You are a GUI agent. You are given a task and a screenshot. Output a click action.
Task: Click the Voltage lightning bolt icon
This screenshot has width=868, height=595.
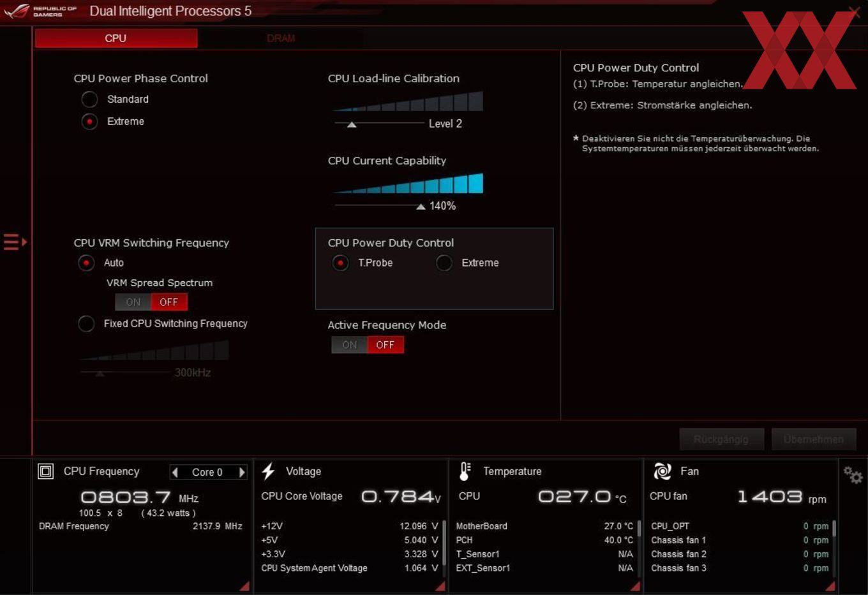coord(268,471)
